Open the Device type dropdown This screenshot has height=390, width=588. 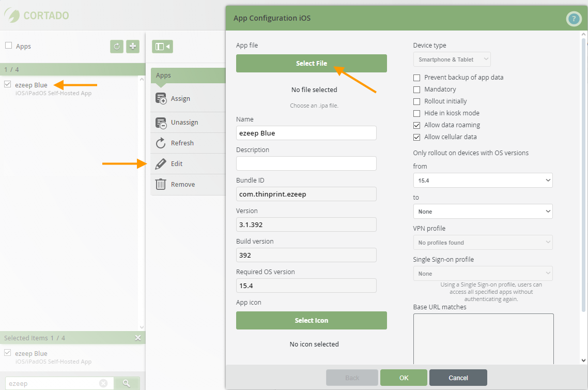coord(452,59)
